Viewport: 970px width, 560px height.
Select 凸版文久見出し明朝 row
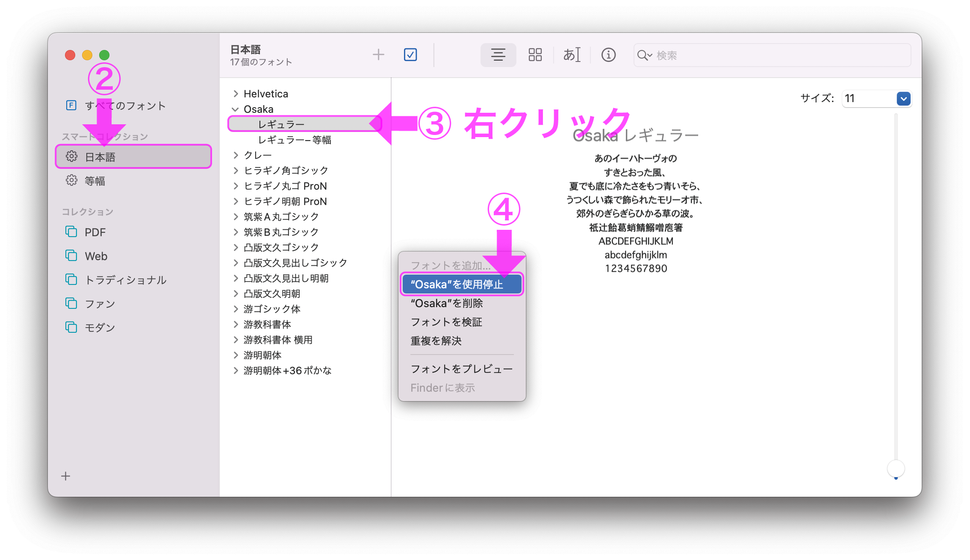click(305, 278)
